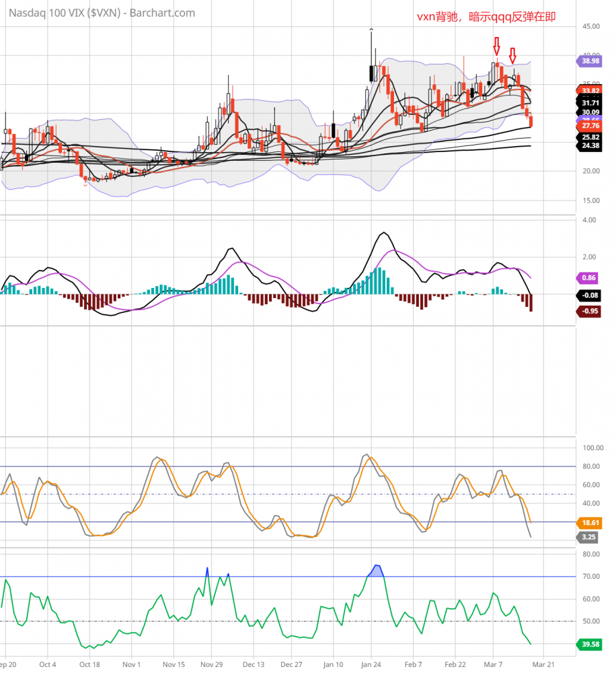This screenshot has height=673, width=616.
Task: Click the Jan 24 date on time axis
Action: tap(372, 663)
